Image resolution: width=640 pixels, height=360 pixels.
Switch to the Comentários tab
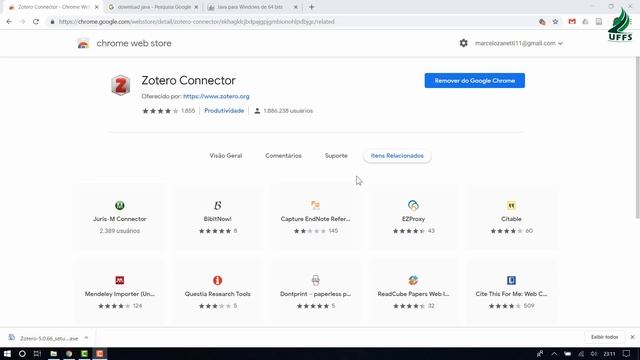coord(283,156)
